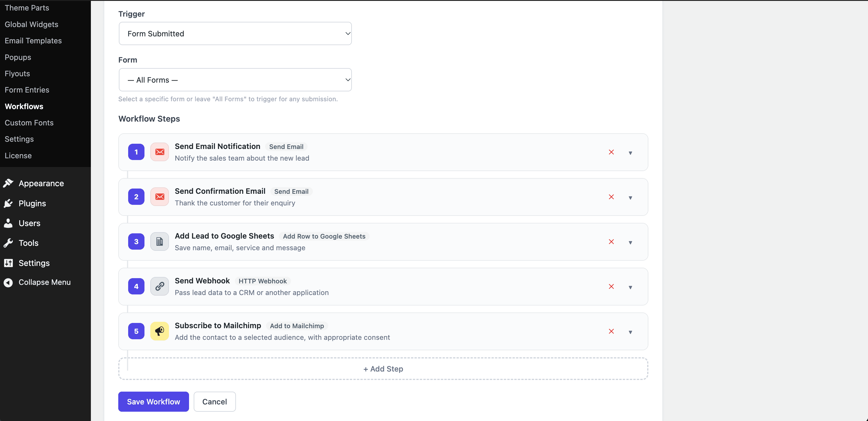868x421 pixels.
Task: Delete the Send Confirmation Email step
Action: [x=611, y=197]
